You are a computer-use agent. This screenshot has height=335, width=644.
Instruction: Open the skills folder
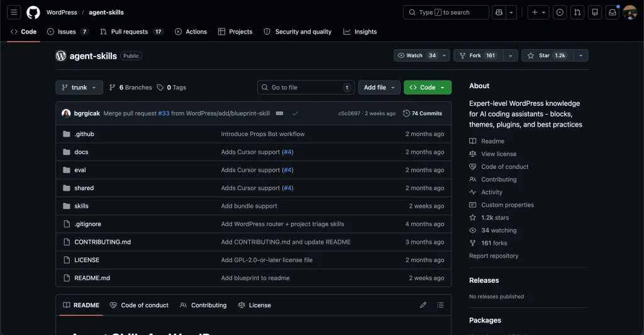tap(81, 206)
